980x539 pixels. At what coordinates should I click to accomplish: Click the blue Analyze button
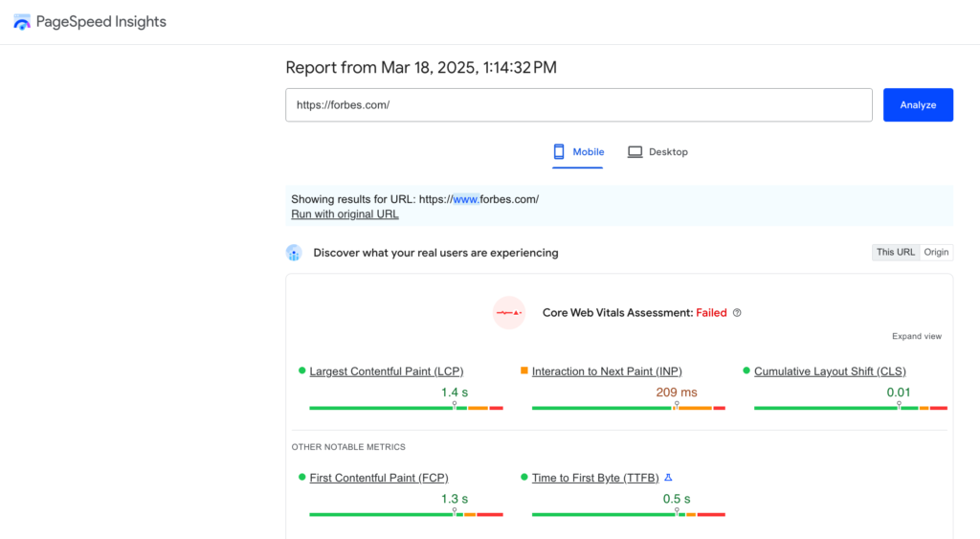click(x=918, y=105)
